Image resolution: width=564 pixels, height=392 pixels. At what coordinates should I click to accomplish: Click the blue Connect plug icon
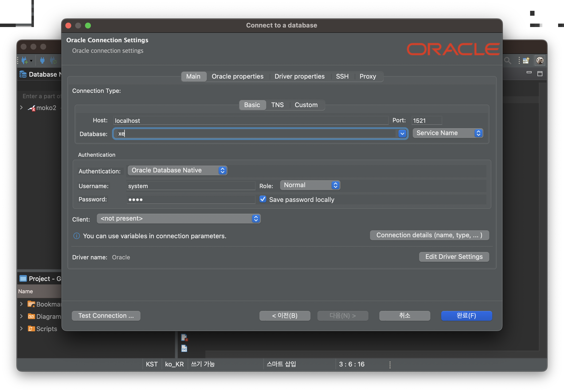pyautogui.click(x=42, y=60)
